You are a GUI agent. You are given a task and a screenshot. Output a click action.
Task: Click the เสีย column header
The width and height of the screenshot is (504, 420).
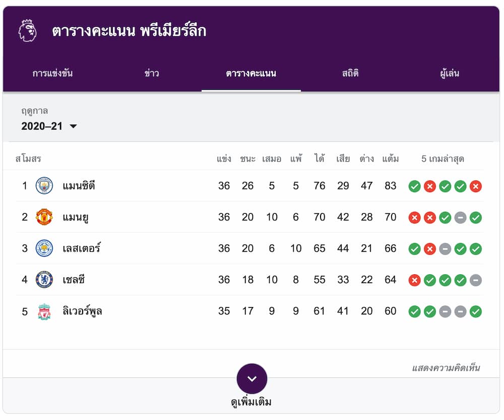coord(343,158)
